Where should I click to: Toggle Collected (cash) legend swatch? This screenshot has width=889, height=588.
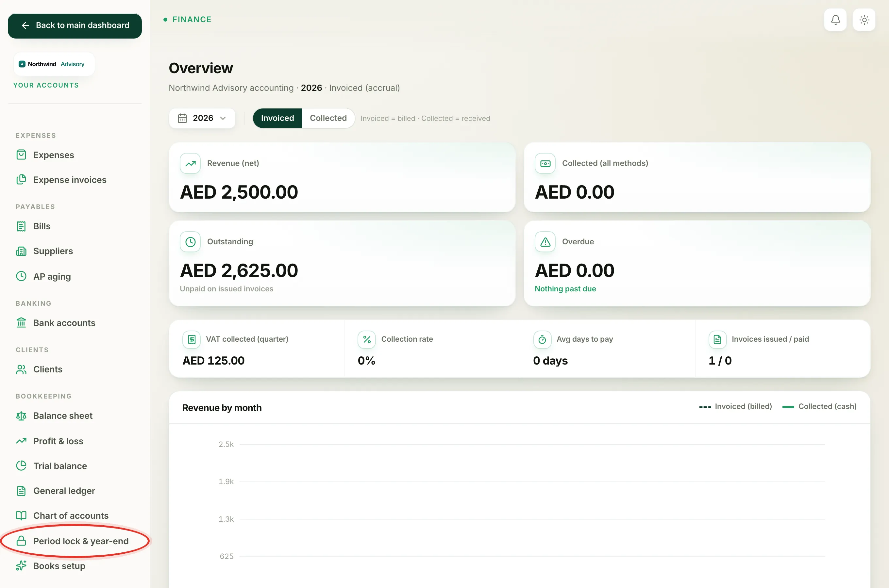(x=788, y=407)
